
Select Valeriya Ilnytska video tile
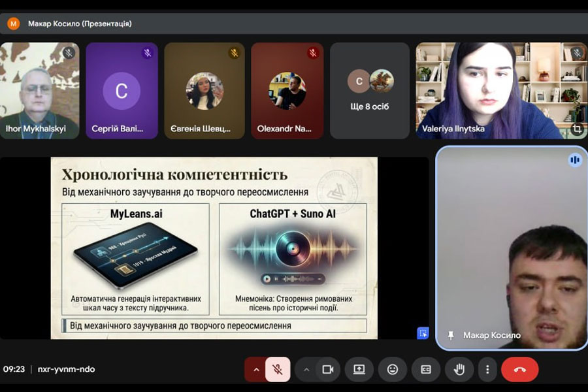pos(501,90)
